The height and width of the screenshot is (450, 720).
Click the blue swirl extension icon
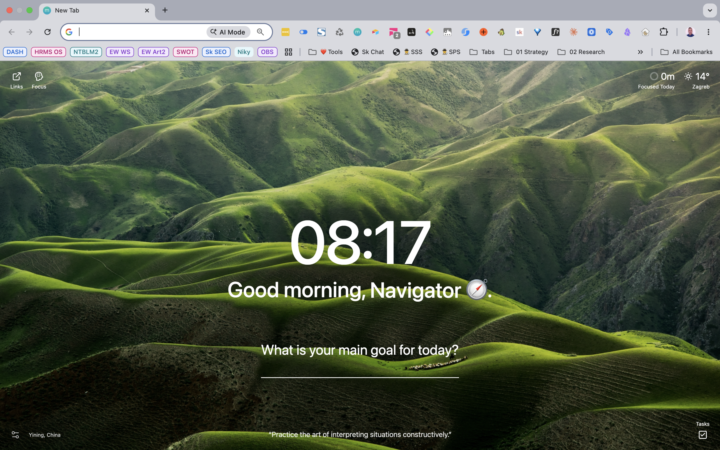tap(465, 32)
